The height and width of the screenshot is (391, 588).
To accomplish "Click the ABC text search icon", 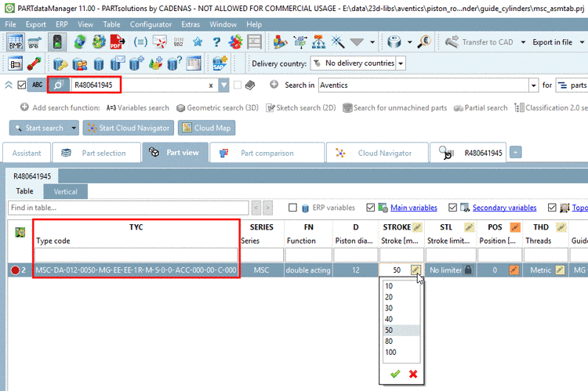I will [x=37, y=85].
